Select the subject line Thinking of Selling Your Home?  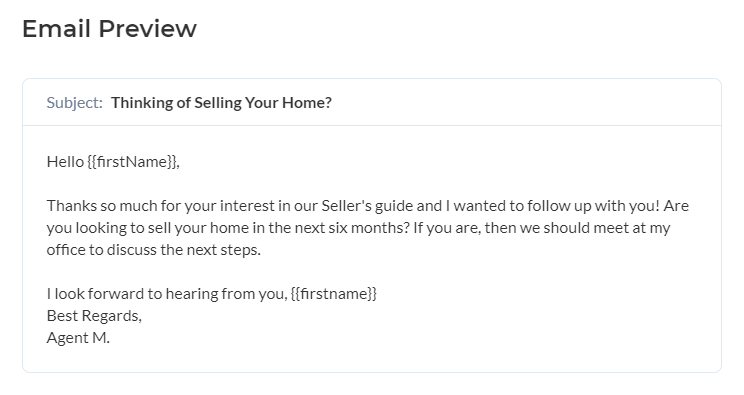pos(221,103)
